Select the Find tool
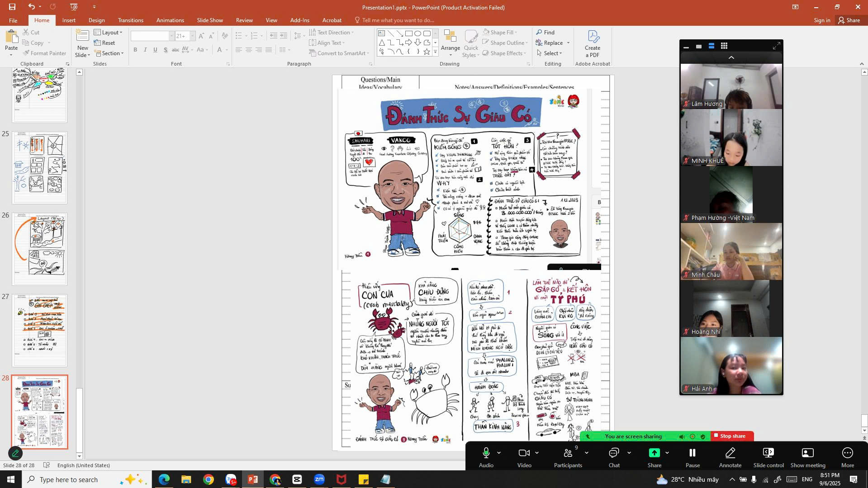 (x=545, y=32)
